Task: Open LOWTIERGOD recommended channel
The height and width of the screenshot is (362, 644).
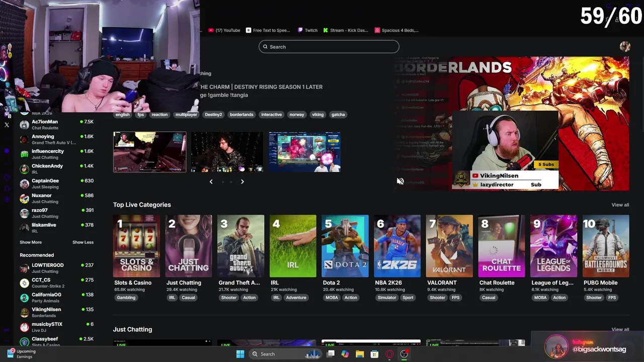Action: pos(56,268)
